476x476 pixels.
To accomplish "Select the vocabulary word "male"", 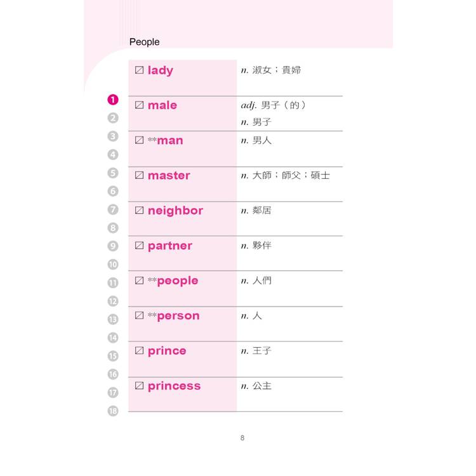I will (x=162, y=105).
